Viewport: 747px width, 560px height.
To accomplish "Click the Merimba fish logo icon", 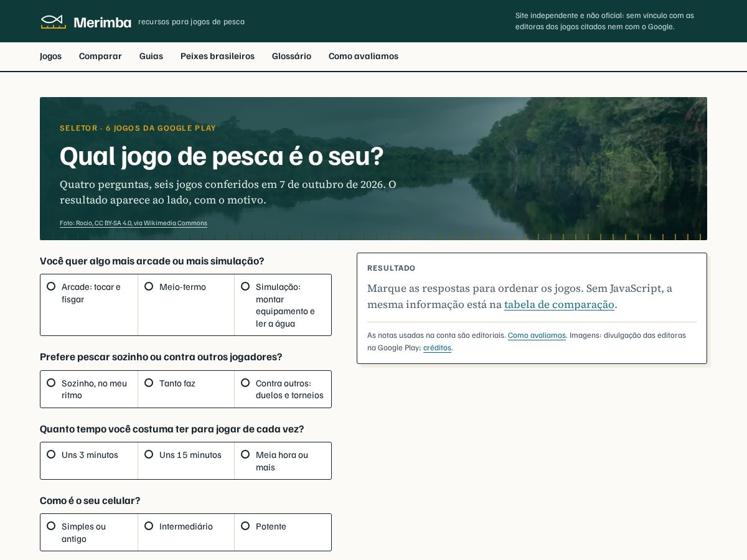I will (x=54, y=22).
